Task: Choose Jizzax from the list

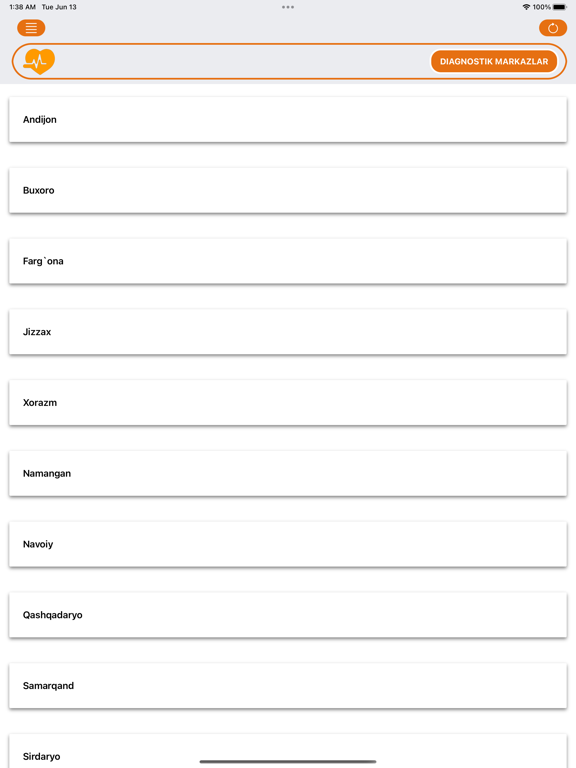Action: [x=288, y=332]
